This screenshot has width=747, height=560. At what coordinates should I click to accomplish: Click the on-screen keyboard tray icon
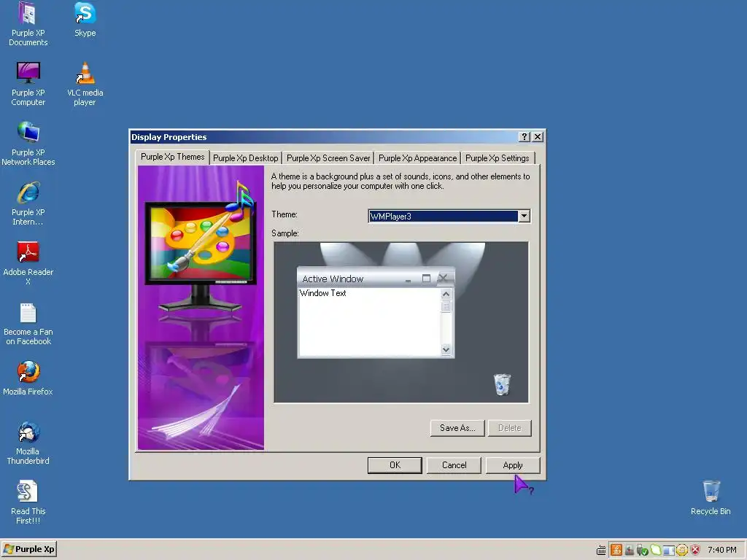point(601,551)
